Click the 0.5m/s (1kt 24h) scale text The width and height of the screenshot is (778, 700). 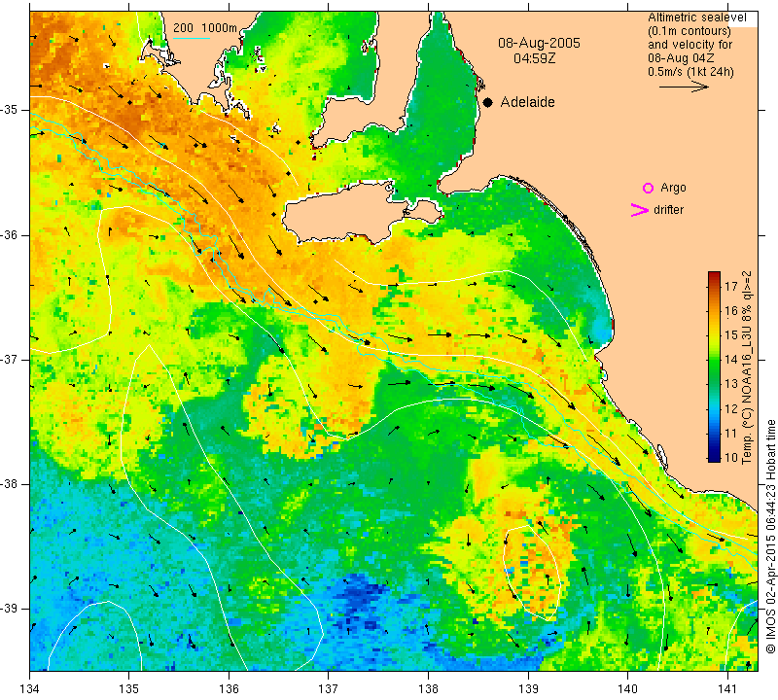[x=690, y=72]
